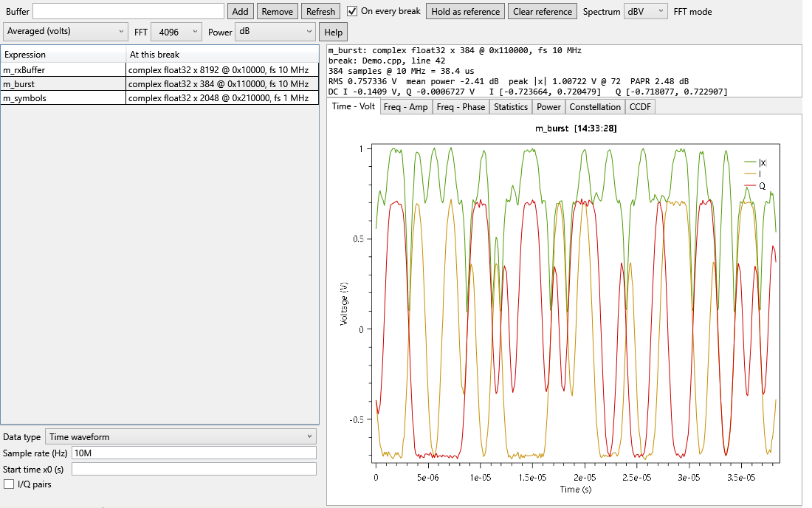
Task: Click the Start time x0 field
Action: tap(193, 469)
